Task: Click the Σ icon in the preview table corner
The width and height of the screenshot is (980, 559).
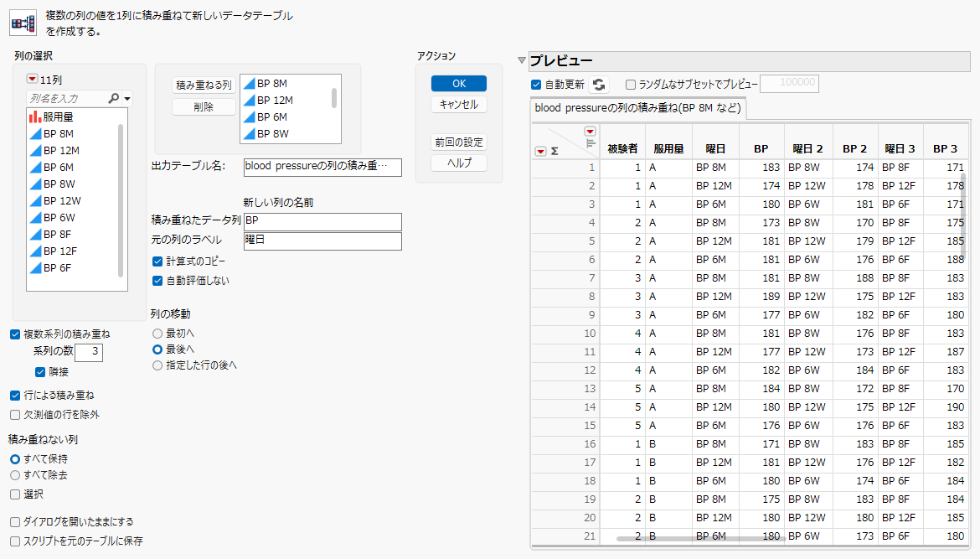Action: pos(554,152)
